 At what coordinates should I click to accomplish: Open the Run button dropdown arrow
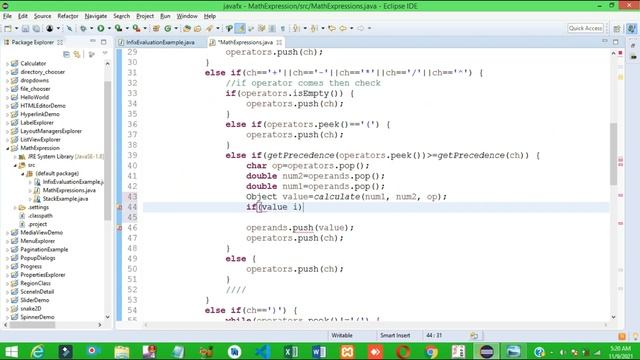[109, 29]
